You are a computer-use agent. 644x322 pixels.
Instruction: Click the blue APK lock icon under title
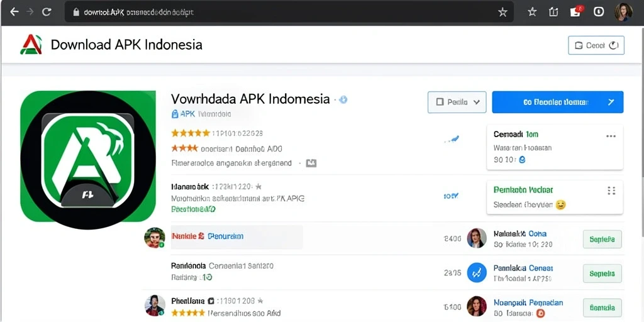[x=175, y=114]
